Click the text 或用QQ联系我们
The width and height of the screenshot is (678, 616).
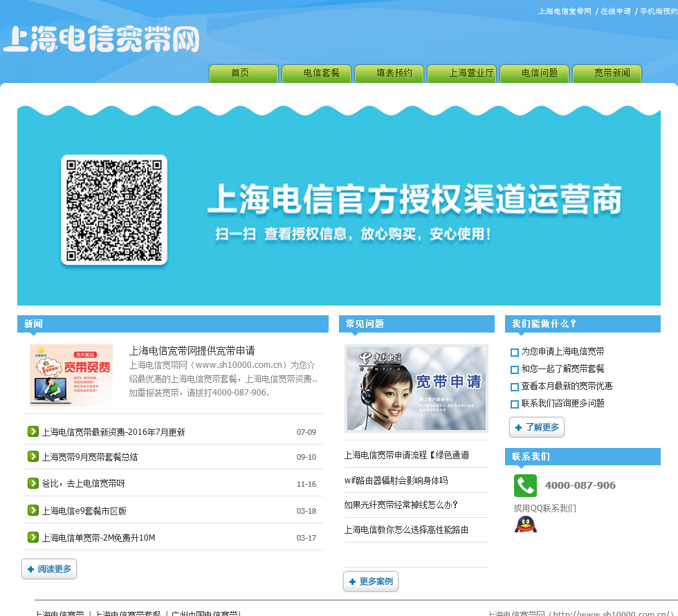(x=545, y=508)
